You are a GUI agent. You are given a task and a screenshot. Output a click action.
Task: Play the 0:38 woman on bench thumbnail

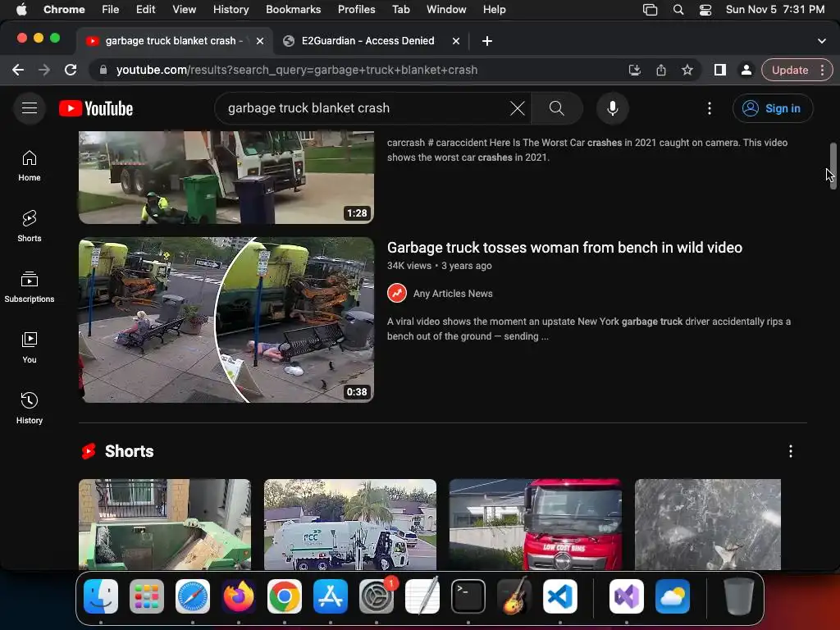tap(226, 320)
